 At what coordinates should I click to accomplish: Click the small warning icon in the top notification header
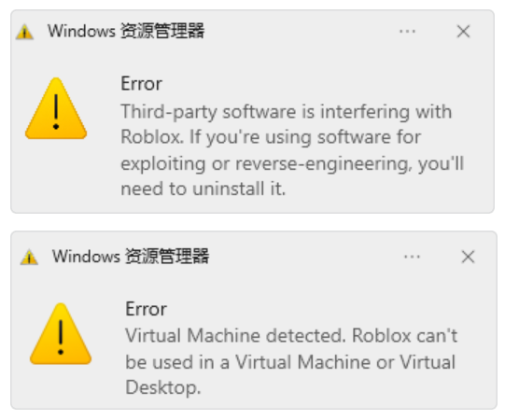(24, 32)
